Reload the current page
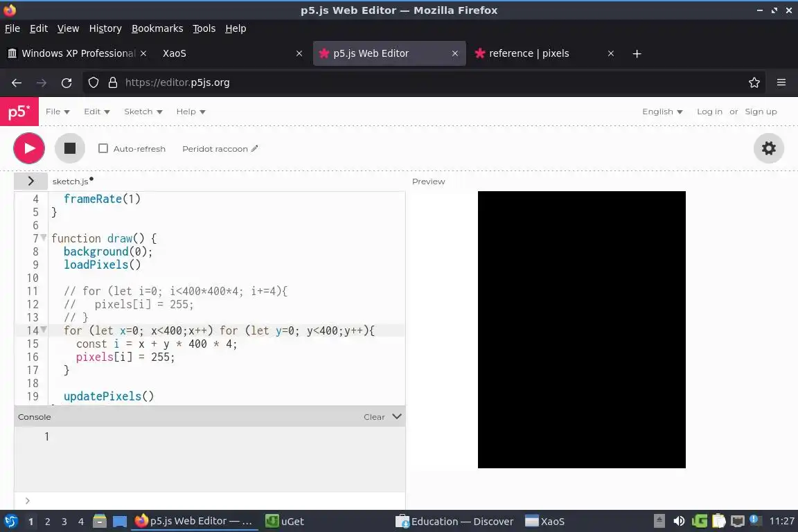 (66, 82)
